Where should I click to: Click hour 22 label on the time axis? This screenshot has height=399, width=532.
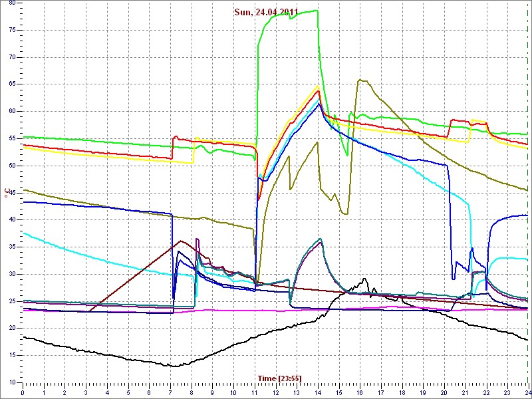[486, 393]
